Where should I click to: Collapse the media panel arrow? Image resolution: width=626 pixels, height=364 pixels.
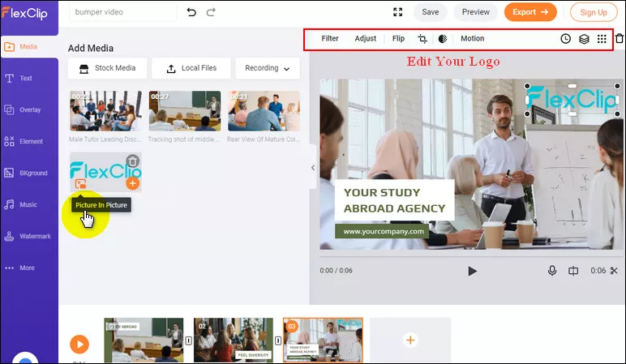click(x=313, y=168)
